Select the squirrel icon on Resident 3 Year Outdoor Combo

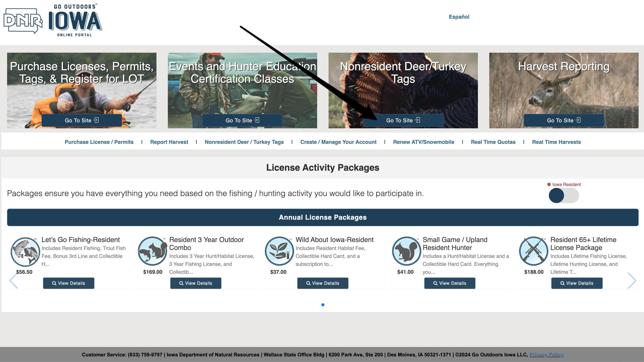[152, 251]
